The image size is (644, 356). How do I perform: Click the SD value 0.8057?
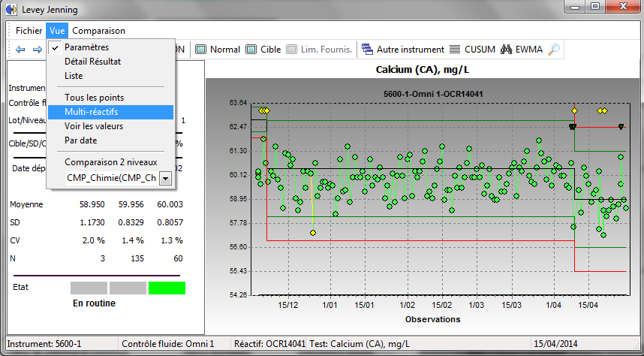[x=170, y=222]
